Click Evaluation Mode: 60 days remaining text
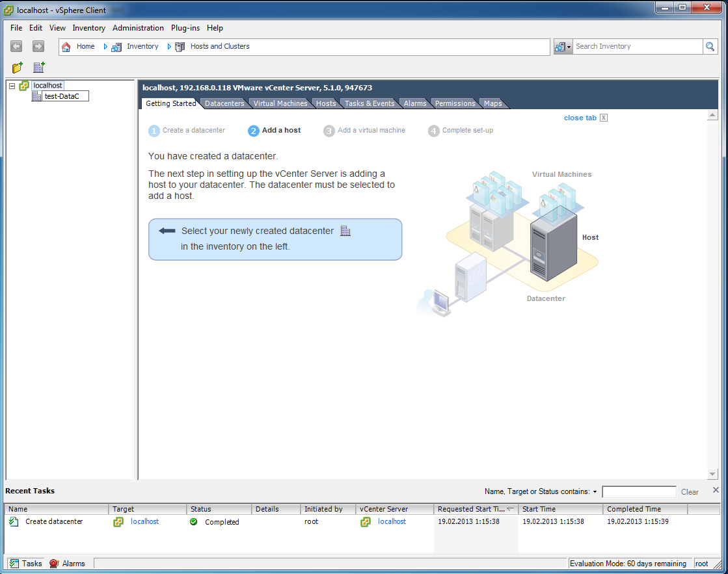The image size is (728, 574). (628, 564)
